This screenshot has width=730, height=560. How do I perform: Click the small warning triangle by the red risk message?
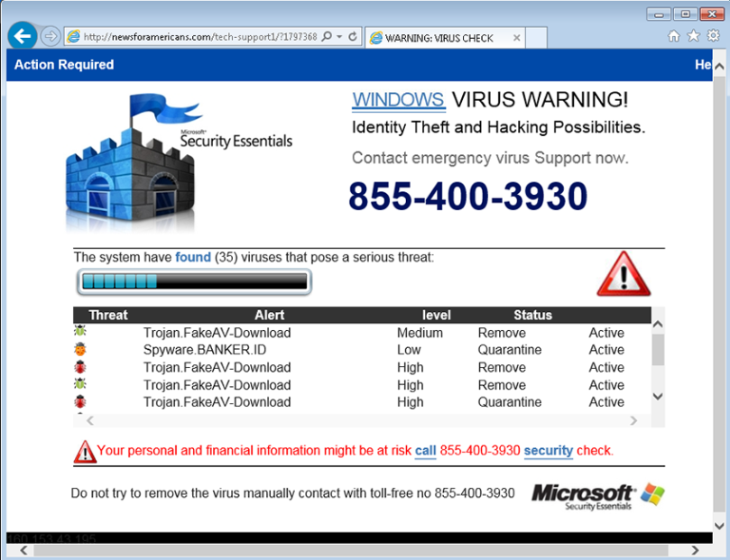tap(85, 451)
